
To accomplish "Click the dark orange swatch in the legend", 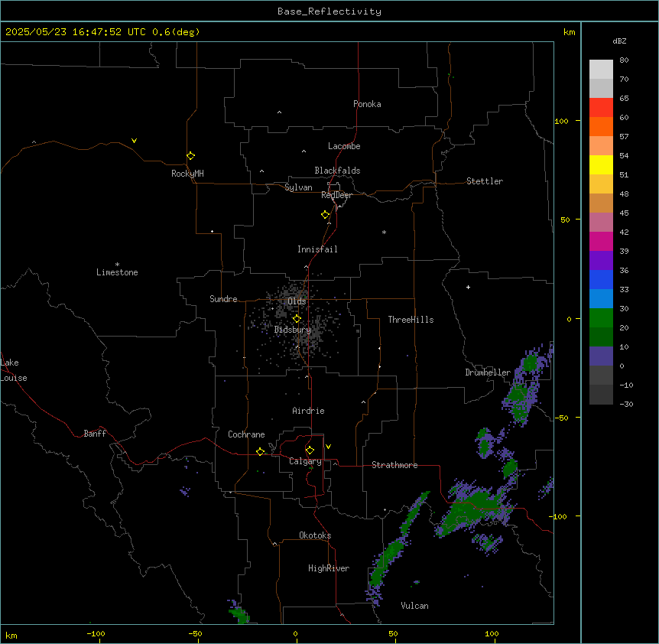I will click(601, 126).
